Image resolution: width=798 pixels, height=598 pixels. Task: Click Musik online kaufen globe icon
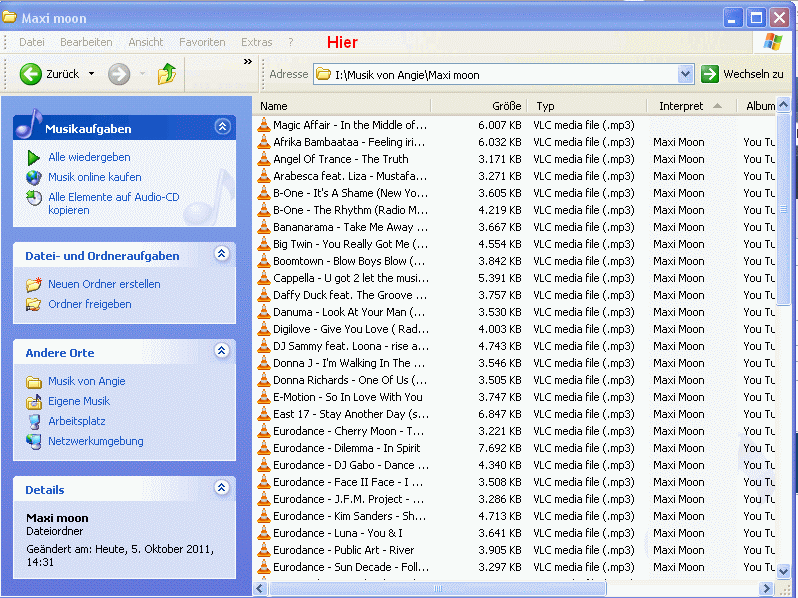34,178
